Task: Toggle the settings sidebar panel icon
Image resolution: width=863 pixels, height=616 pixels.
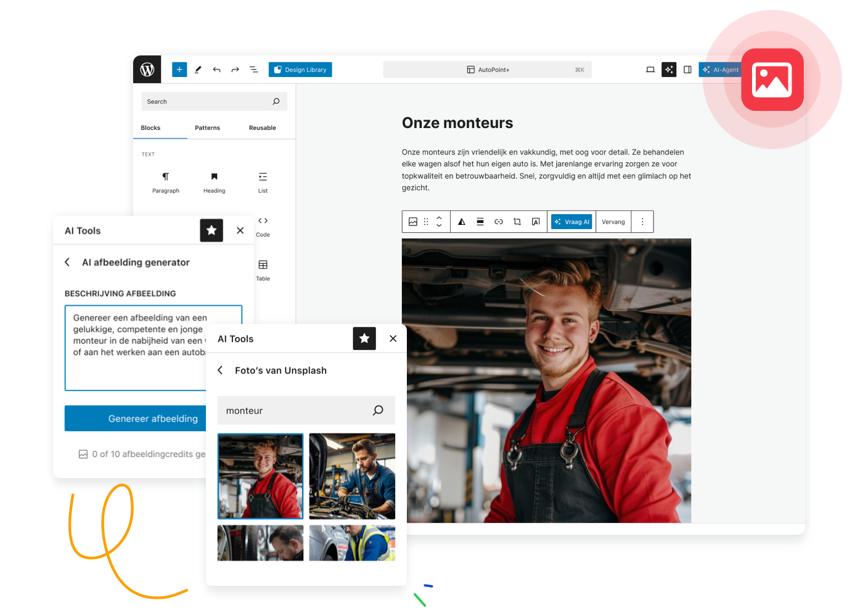Action: pyautogui.click(x=687, y=70)
